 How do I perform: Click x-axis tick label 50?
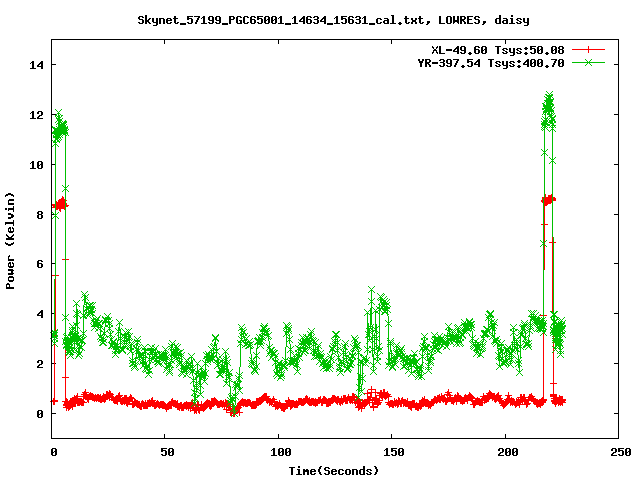(x=167, y=452)
